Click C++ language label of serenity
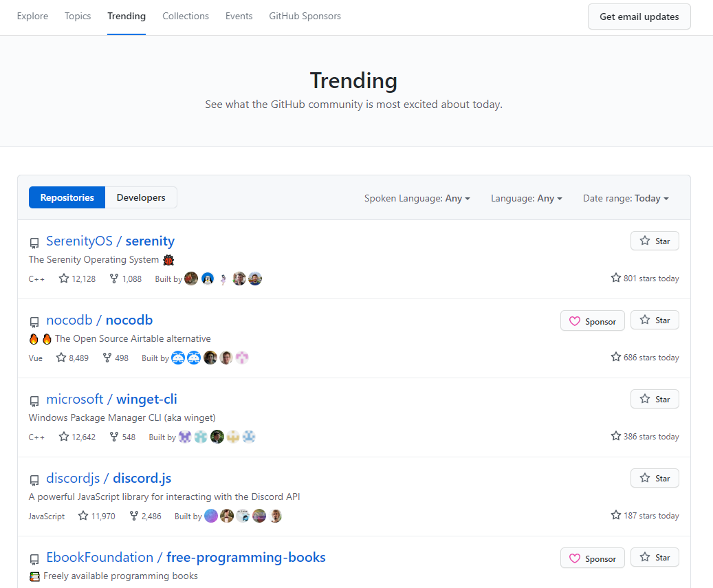The image size is (713, 588). click(36, 279)
